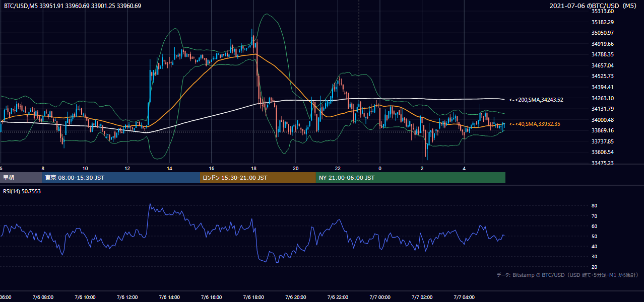
Task: Click the 35313.60 price axis label
Action: (603, 11)
